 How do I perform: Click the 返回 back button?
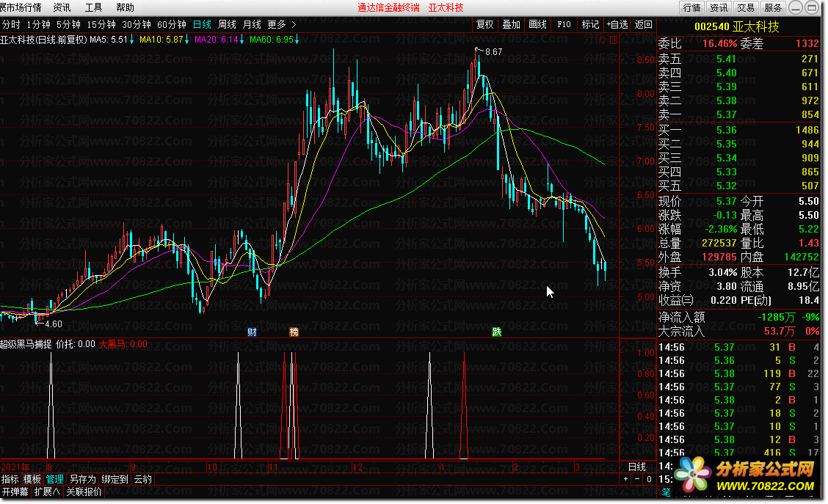[x=643, y=24]
